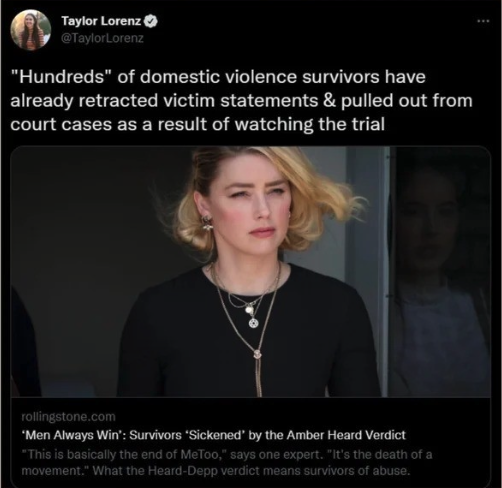Click the Taylor Lorenz display name
Image resolution: width=502 pixels, height=488 pixels.
(x=101, y=21)
